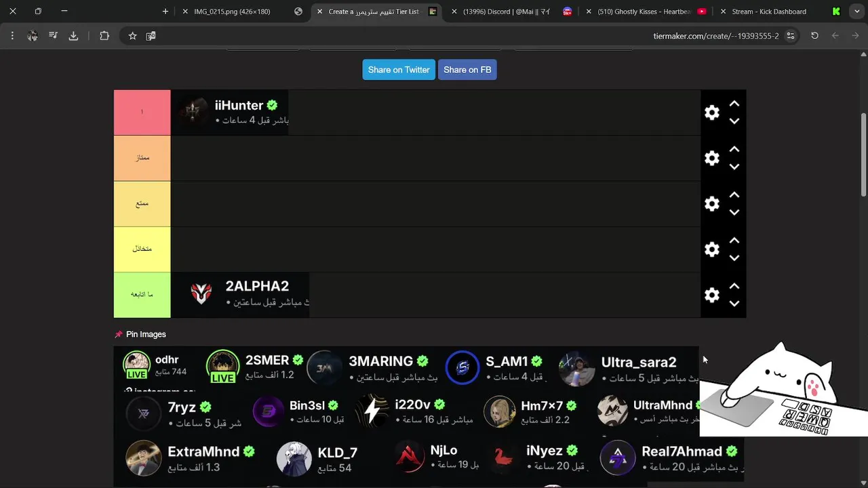Open the extensions puzzle icon
The width and height of the screenshot is (868, 488).
pos(104,36)
